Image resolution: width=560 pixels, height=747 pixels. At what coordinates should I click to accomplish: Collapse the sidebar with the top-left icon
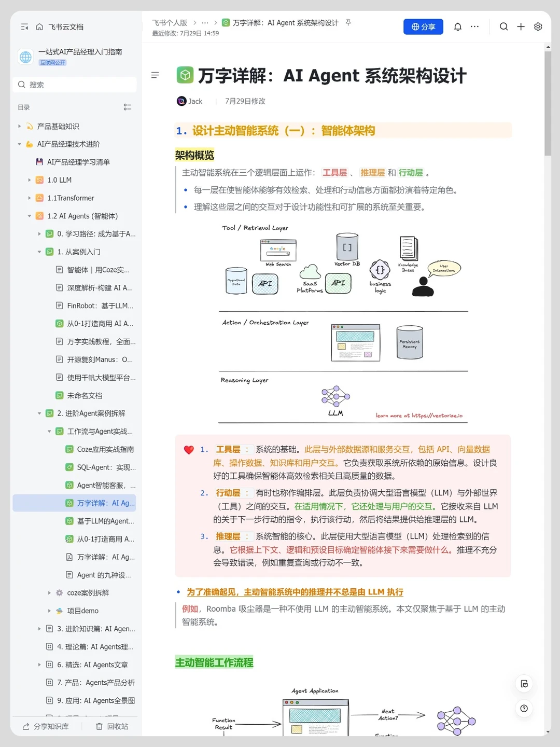[x=24, y=27]
